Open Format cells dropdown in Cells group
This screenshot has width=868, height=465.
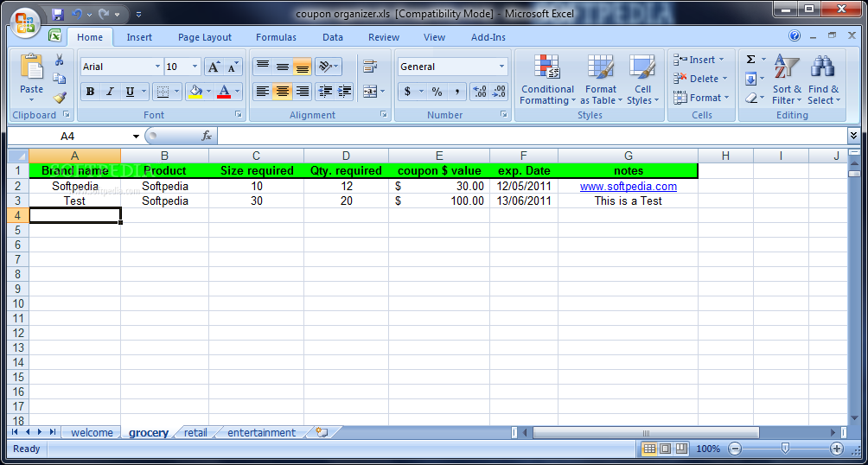click(727, 98)
